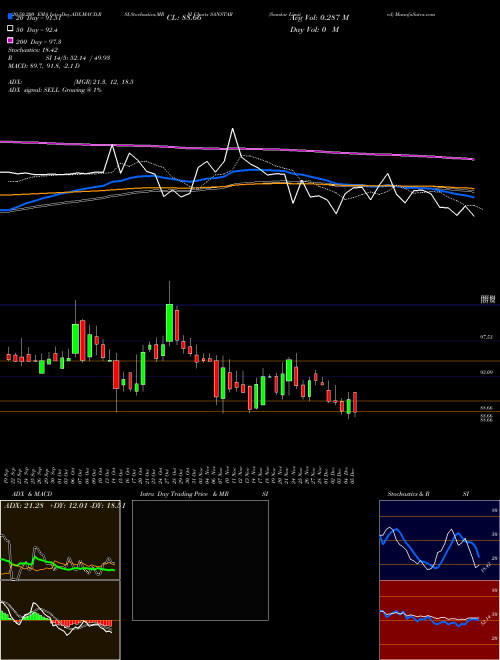The image size is (500, 660).
Task: Click the 92.09 price axis label
Action: (x=486, y=372)
